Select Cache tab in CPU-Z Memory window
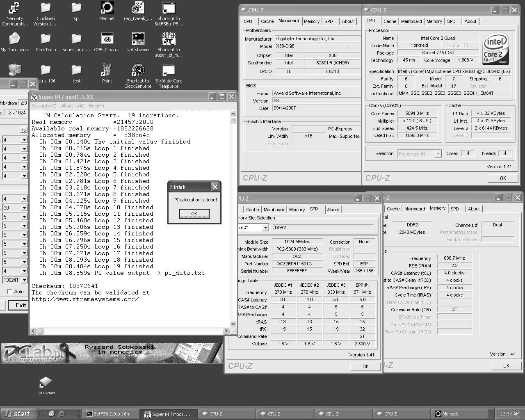Image resolution: width=525 pixels, height=420 pixels. tap(393, 209)
